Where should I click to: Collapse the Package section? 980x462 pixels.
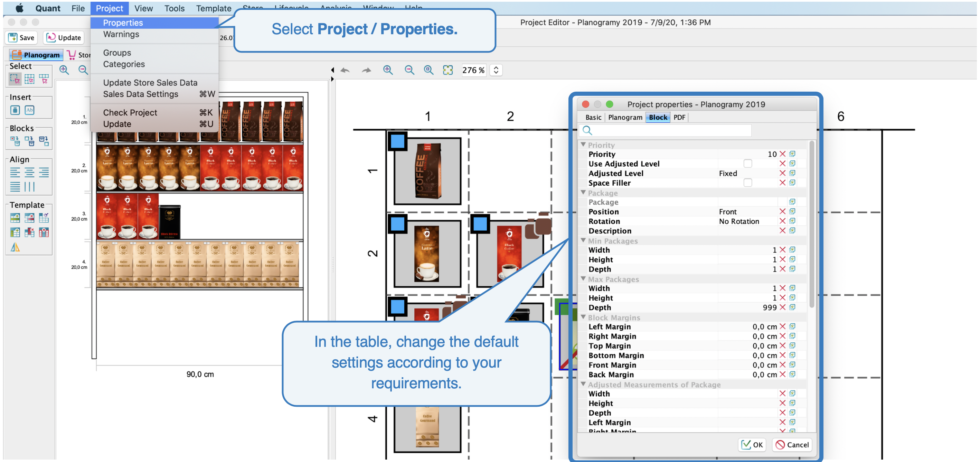click(583, 193)
